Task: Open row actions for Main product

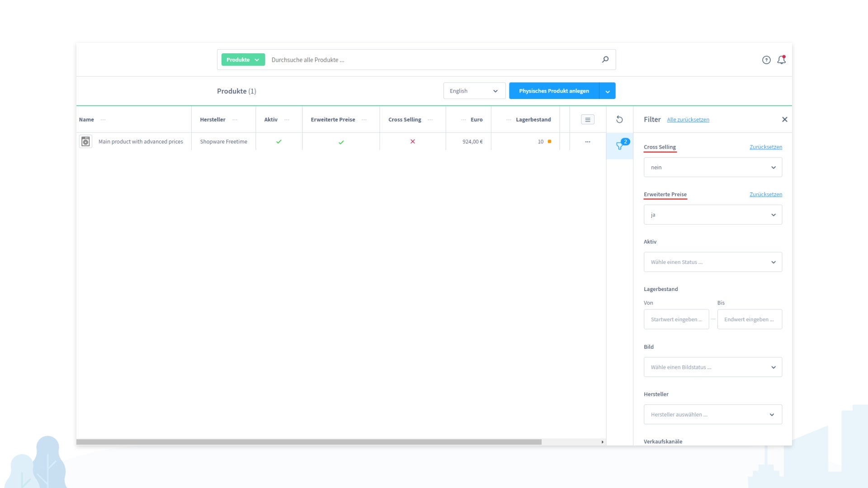Action: [x=587, y=141]
